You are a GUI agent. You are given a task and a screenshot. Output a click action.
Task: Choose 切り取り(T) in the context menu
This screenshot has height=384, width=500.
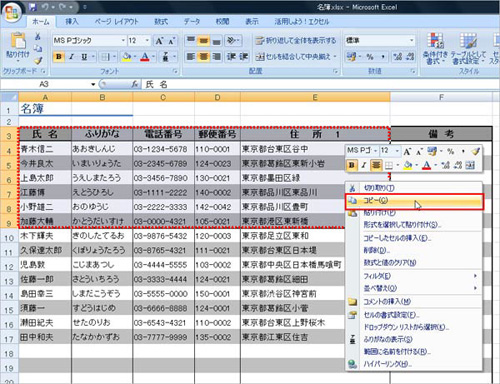(414, 188)
